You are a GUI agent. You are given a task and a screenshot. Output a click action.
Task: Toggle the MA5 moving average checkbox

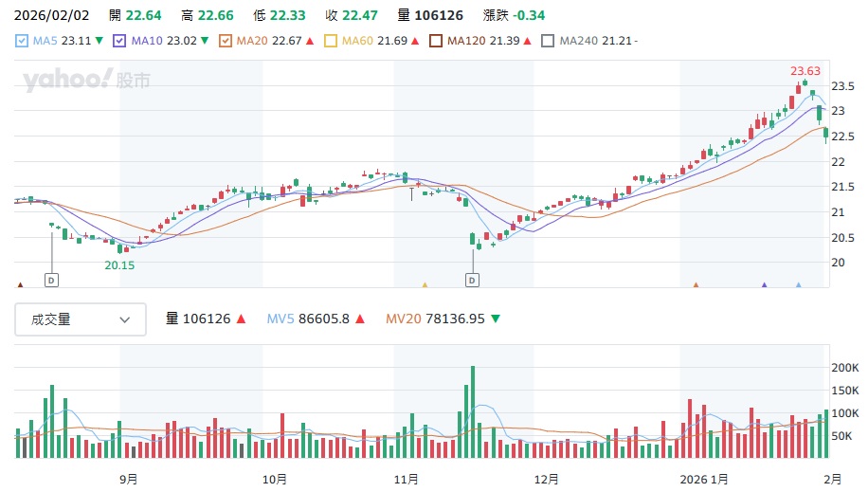pyautogui.click(x=23, y=41)
